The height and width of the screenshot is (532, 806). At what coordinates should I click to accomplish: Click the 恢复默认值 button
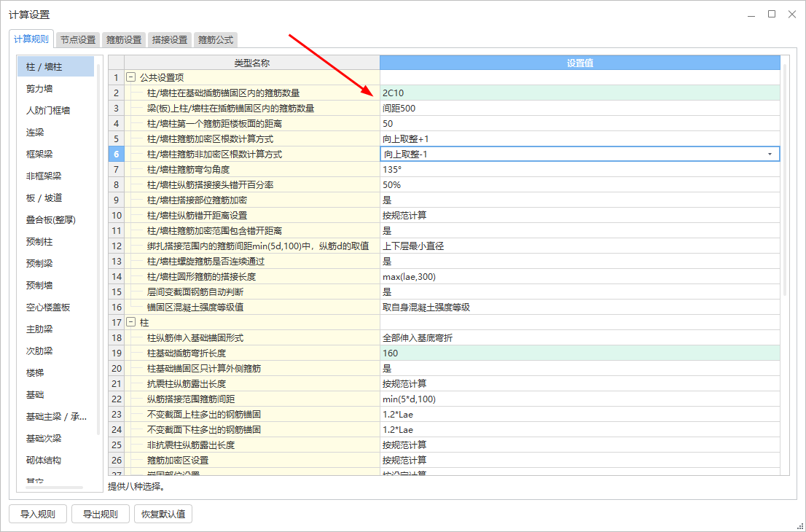click(163, 514)
